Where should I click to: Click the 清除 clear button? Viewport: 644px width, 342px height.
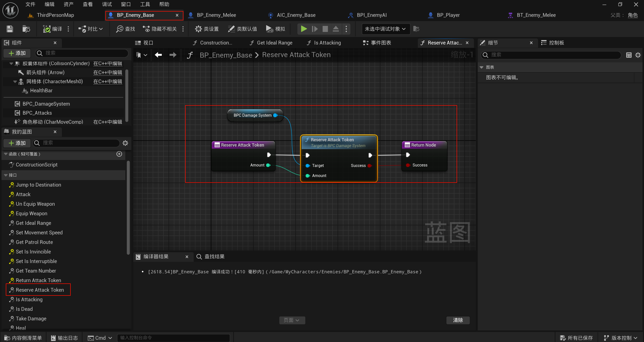click(458, 320)
